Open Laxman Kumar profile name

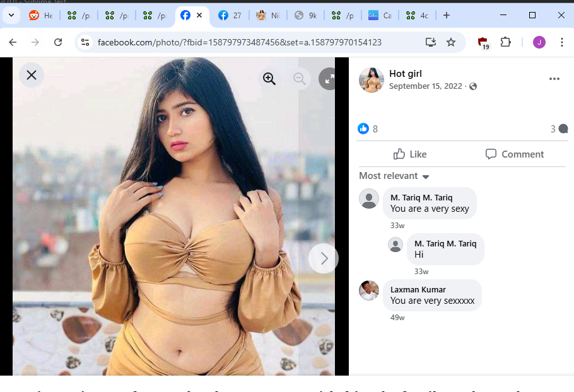[x=418, y=290]
